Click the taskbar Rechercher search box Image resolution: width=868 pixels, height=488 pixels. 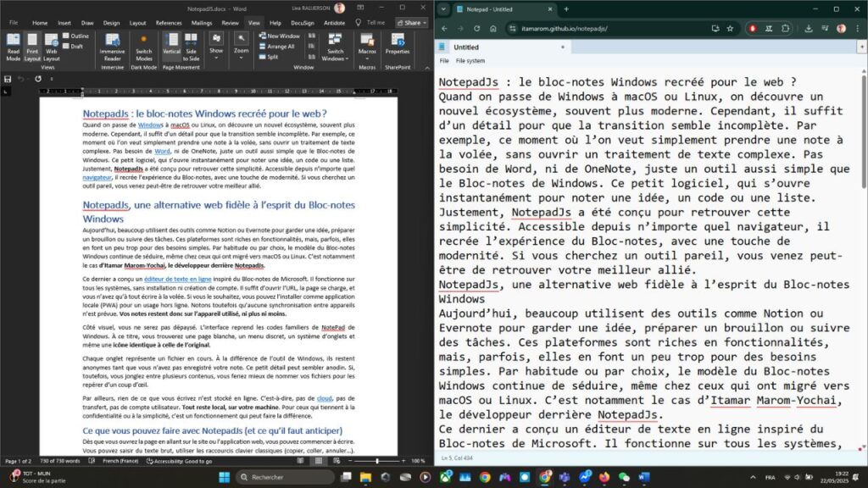click(x=284, y=477)
